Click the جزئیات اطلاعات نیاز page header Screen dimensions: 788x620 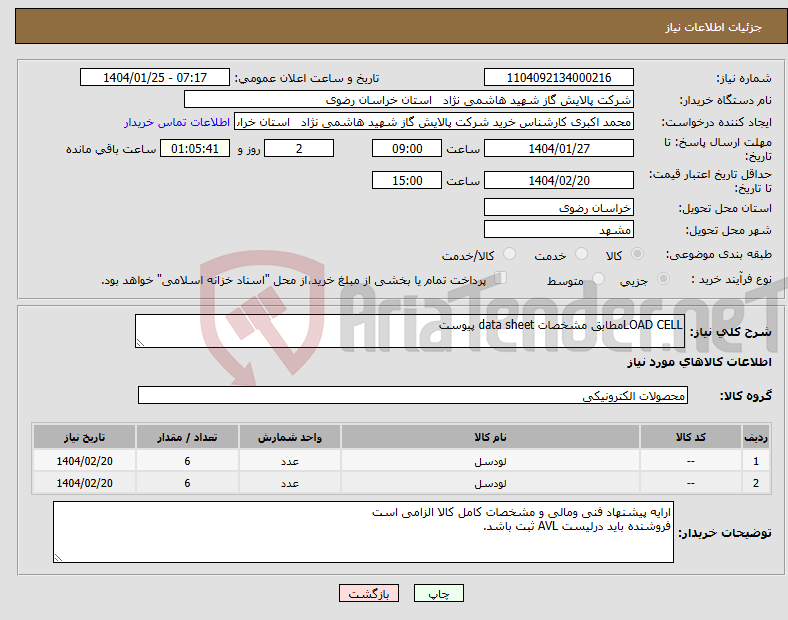point(713,27)
